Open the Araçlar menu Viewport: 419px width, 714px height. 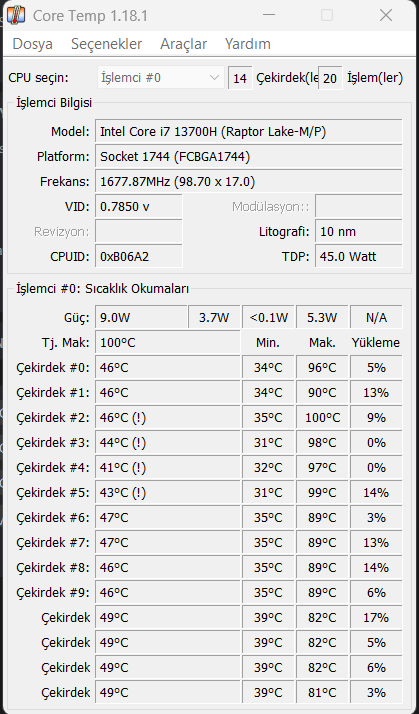coord(184,44)
